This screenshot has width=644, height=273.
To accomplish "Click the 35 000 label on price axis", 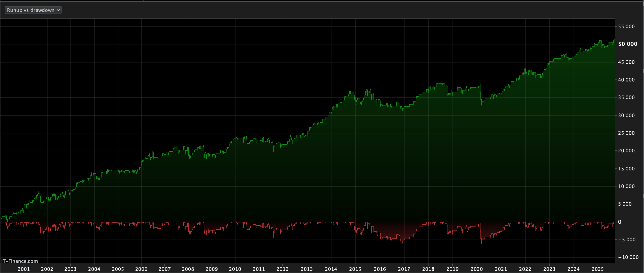I will coord(626,98).
